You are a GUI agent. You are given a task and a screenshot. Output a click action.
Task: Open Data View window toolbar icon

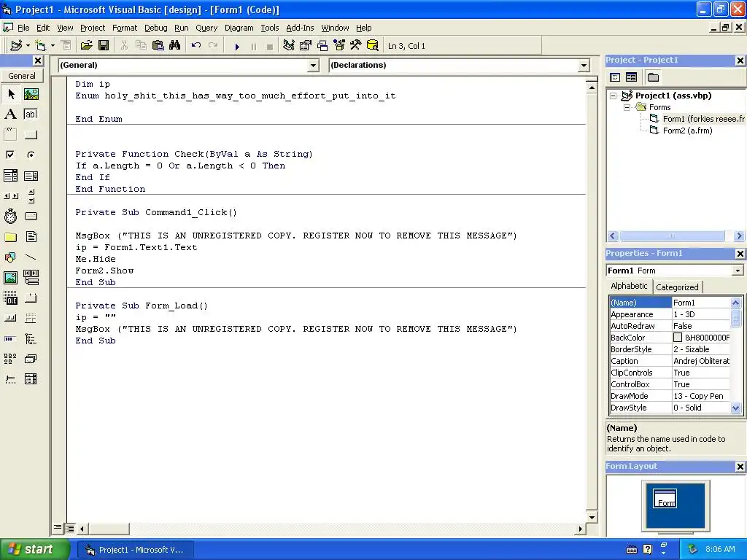(x=373, y=46)
